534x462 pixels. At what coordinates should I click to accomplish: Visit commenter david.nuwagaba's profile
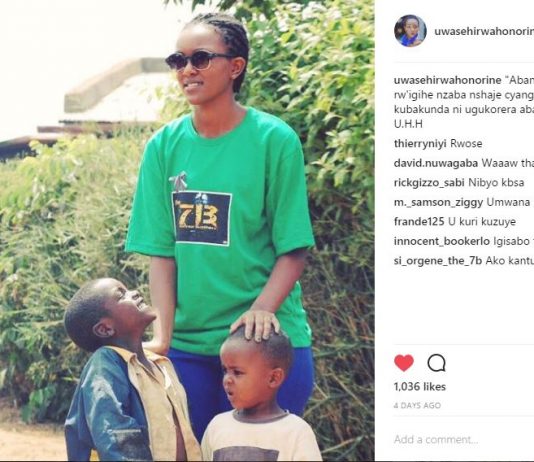click(x=436, y=163)
